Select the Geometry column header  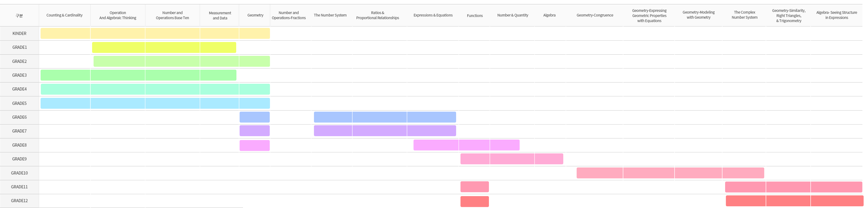pyautogui.click(x=255, y=15)
